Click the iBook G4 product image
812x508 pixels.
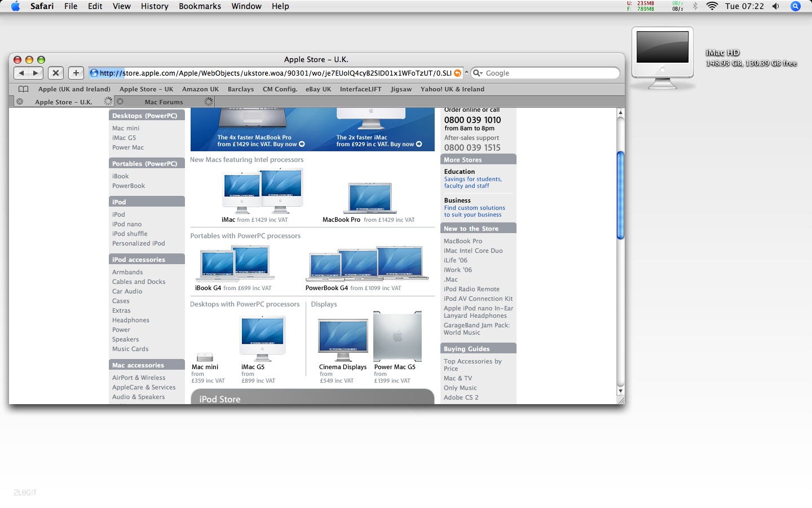click(235, 264)
